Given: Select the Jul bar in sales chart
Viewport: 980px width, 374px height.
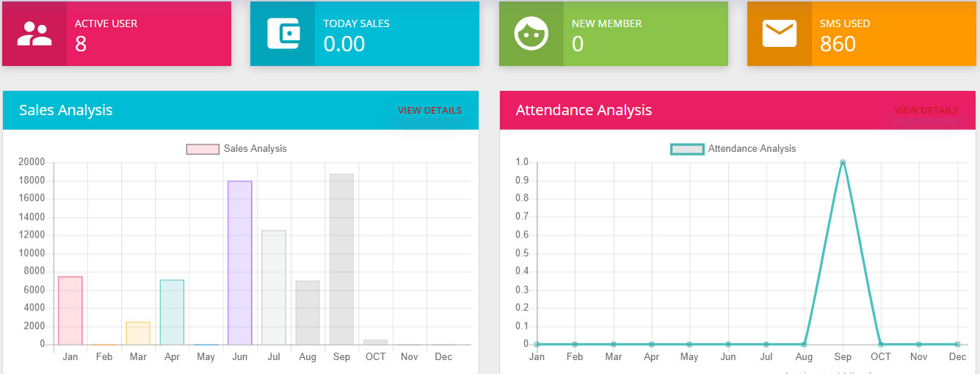Looking at the screenshot, I should pyautogui.click(x=274, y=287).
